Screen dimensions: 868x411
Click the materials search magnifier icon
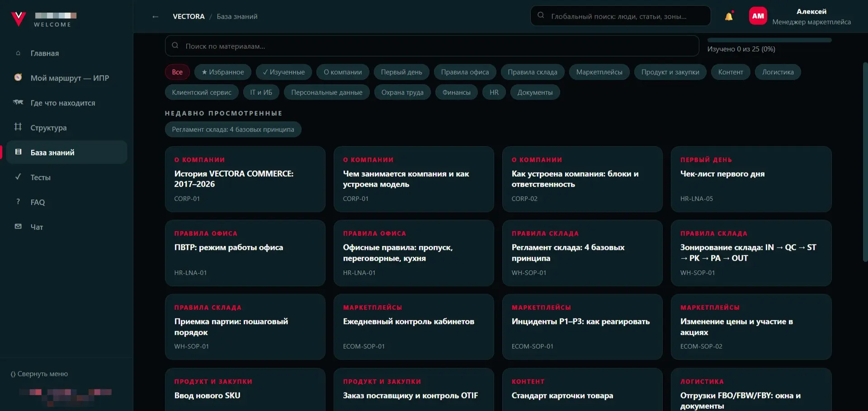point(175,46)
